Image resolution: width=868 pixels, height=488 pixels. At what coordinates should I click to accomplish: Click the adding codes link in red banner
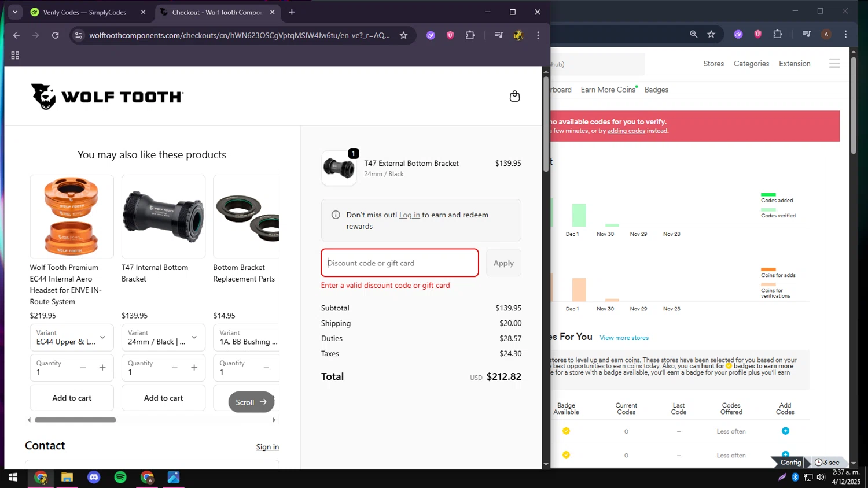pos(626,131)
